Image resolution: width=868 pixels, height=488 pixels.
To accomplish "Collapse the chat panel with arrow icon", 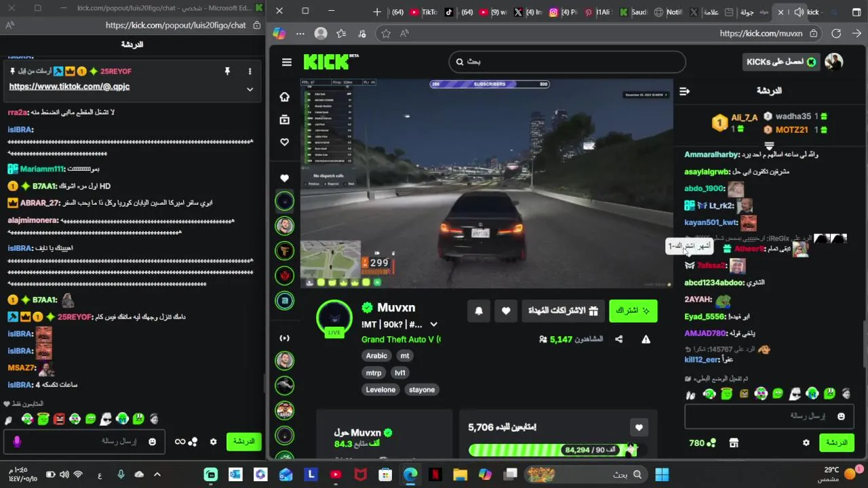I will [x=684, y=91].
